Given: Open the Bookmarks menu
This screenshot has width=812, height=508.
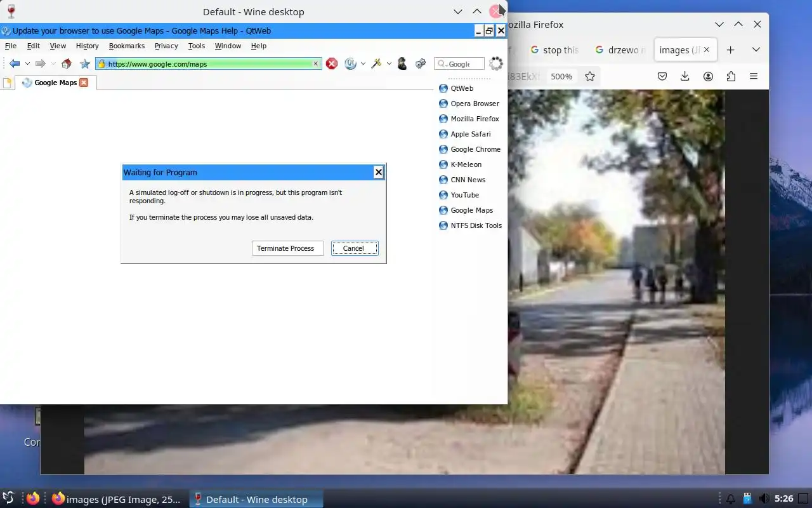Looking at the screenshot, I should point(127,46).
